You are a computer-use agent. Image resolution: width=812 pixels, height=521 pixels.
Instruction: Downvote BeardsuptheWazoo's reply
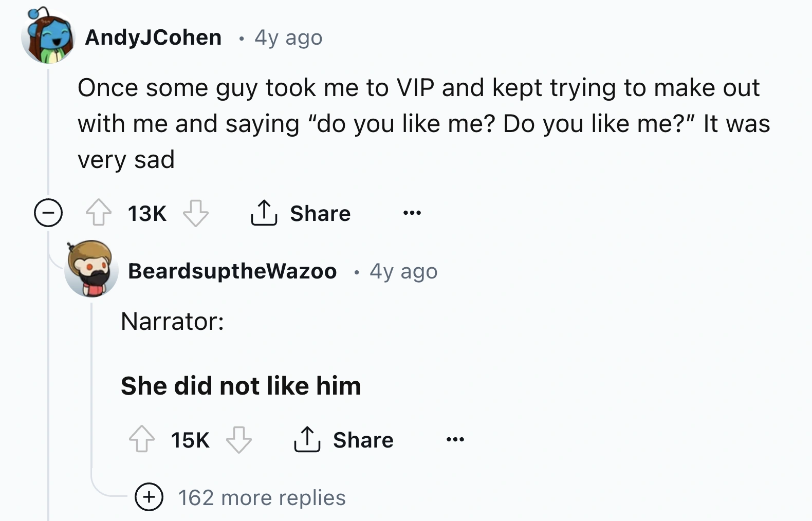click(241, 440)
